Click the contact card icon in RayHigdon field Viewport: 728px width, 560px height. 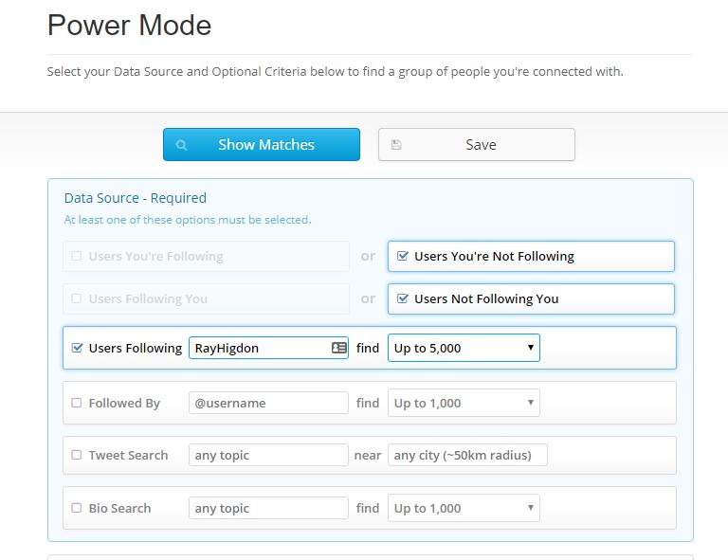(339, 348)
